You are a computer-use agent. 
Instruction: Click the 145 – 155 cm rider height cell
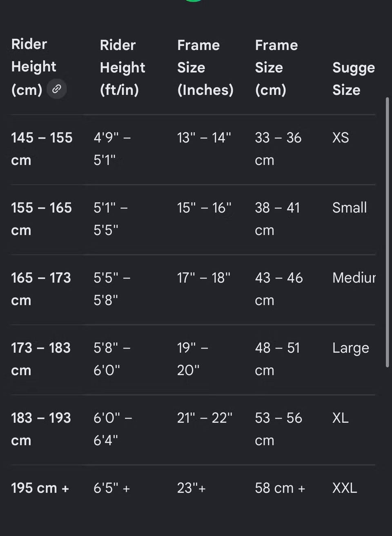42,149
